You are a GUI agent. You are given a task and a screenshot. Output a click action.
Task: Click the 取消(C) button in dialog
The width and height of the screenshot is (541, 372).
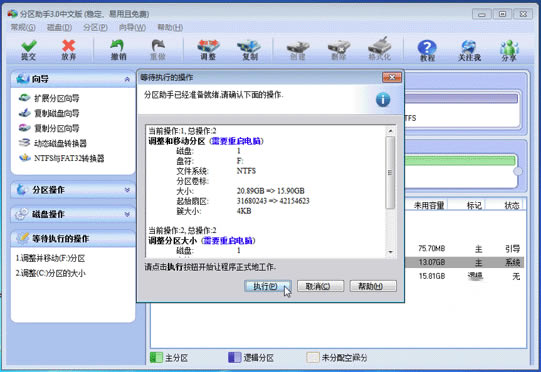(x=320, y=286)
